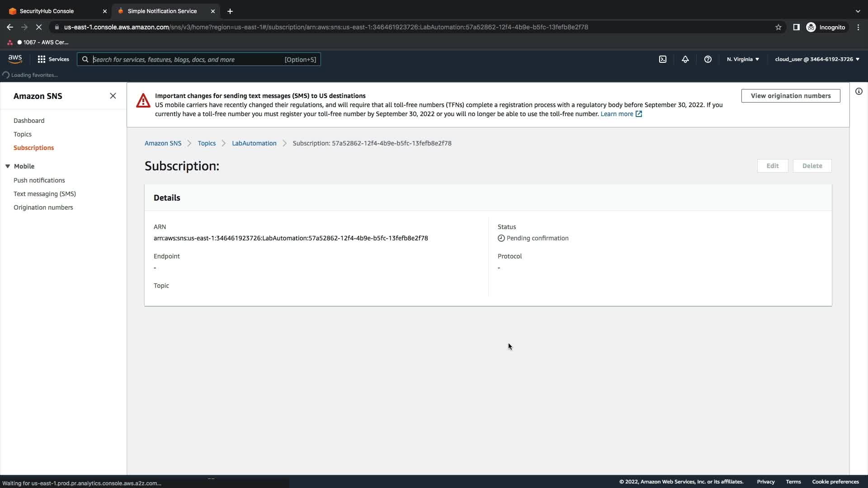Click the AWS logo home icon

15,59
